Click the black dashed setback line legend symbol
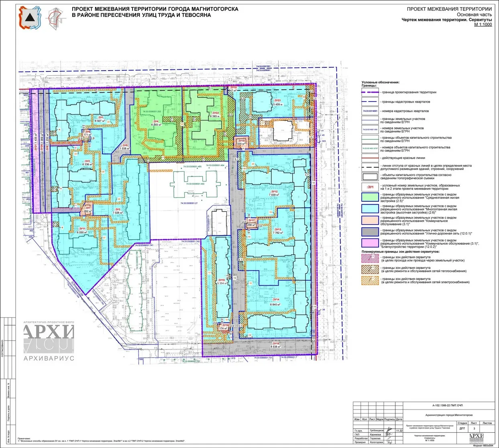The width and height of the screenshot is (499, 448). point(370,166)
